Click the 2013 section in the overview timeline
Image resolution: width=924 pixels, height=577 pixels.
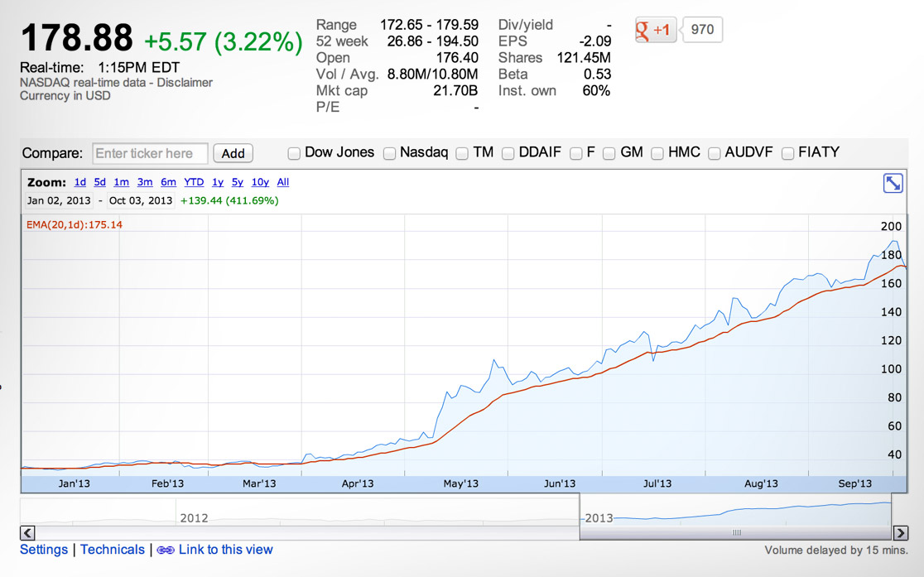pyautogui.click(x=599, y=518)
